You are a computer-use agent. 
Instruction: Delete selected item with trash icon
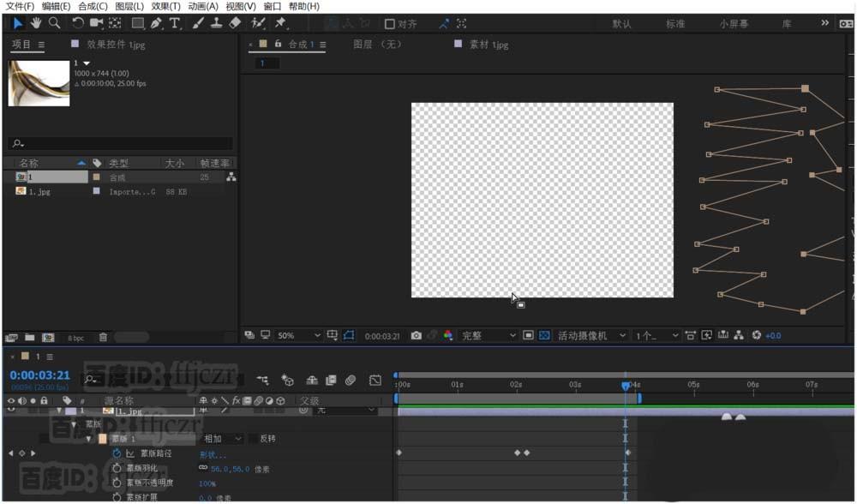click(103, 338)
